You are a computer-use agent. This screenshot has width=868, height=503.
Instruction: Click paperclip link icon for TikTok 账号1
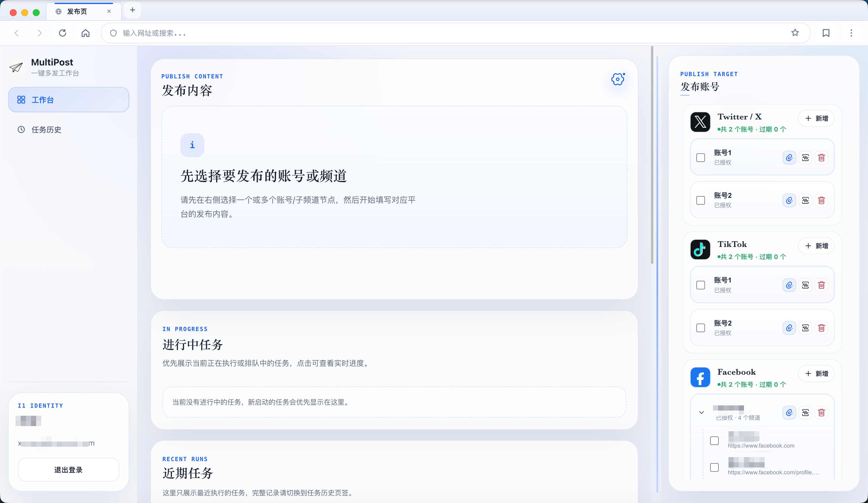[x=789, y=285]
